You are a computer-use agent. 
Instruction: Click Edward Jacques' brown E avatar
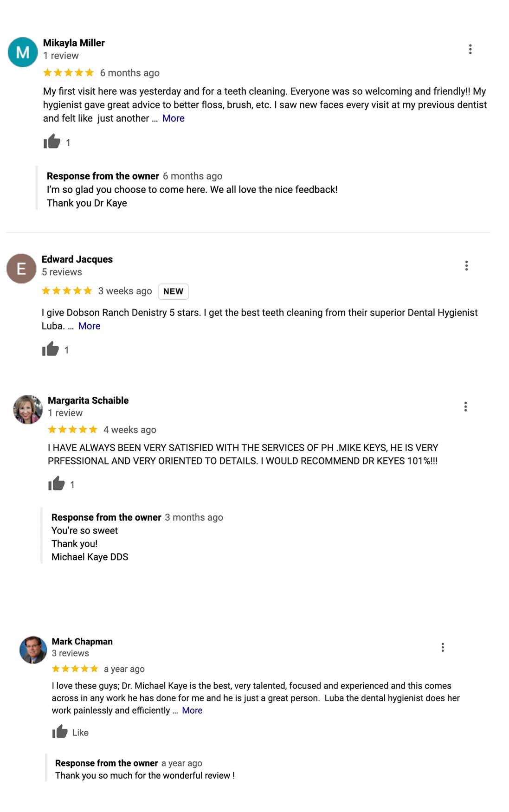21,268
